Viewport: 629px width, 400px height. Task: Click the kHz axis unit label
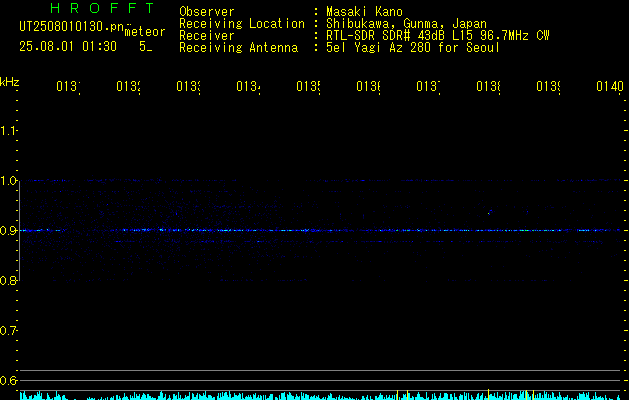tap(10, 82)
